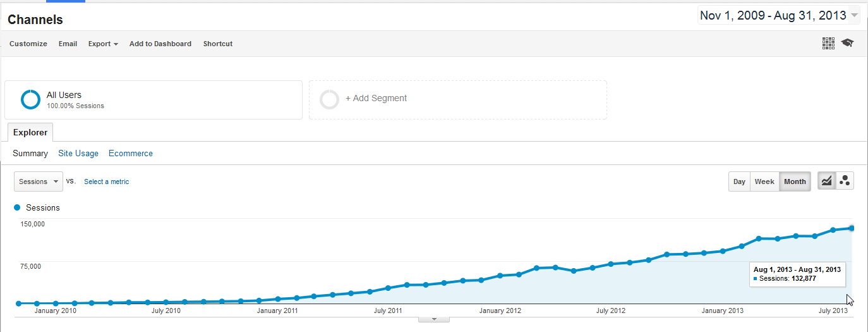The height and width of the screenshot is (332, 868).
Task: Click the All Users segment circle icon
Action: coord(30,100)
